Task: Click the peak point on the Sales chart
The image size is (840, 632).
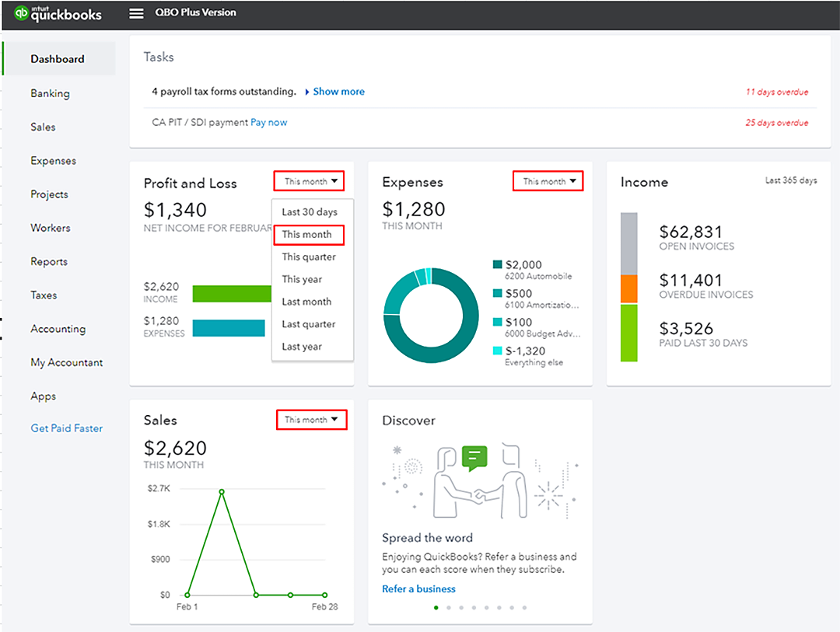Action: (x=222, y=492)
